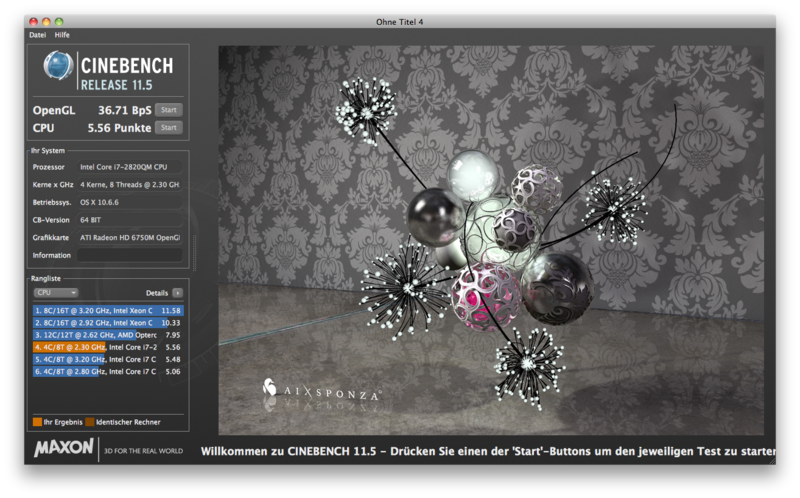This screenshot has height=498, width=800.
Task: Click the Details label in Rangliste
Action: point(157,293)
